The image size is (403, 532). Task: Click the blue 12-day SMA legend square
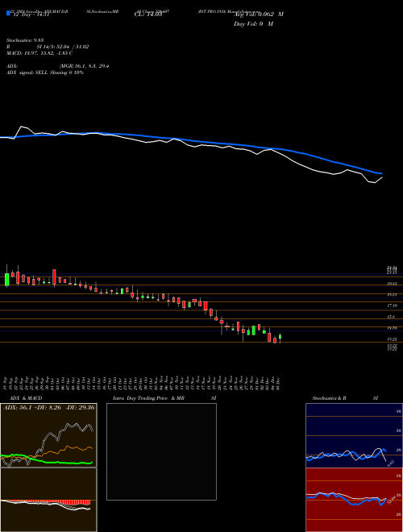8,14
